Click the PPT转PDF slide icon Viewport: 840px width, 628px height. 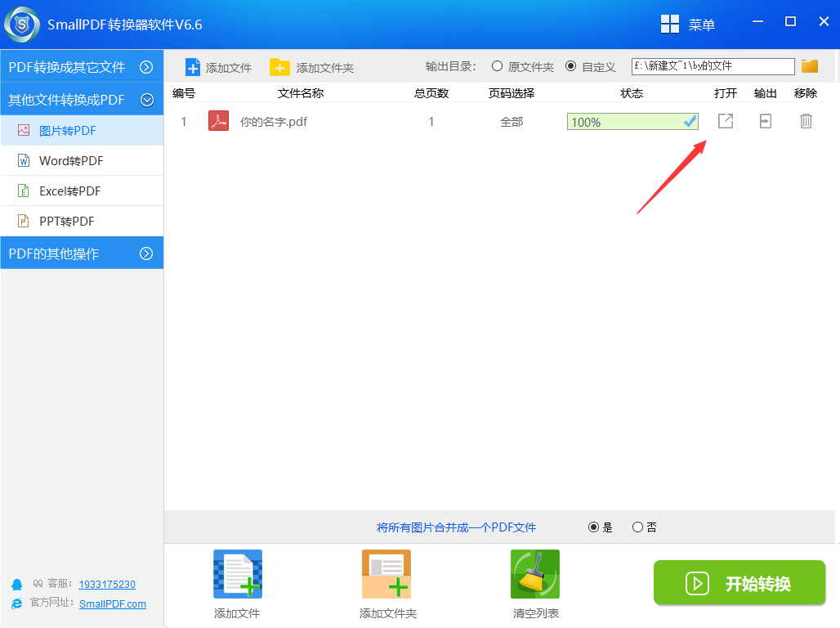point(24,221)
